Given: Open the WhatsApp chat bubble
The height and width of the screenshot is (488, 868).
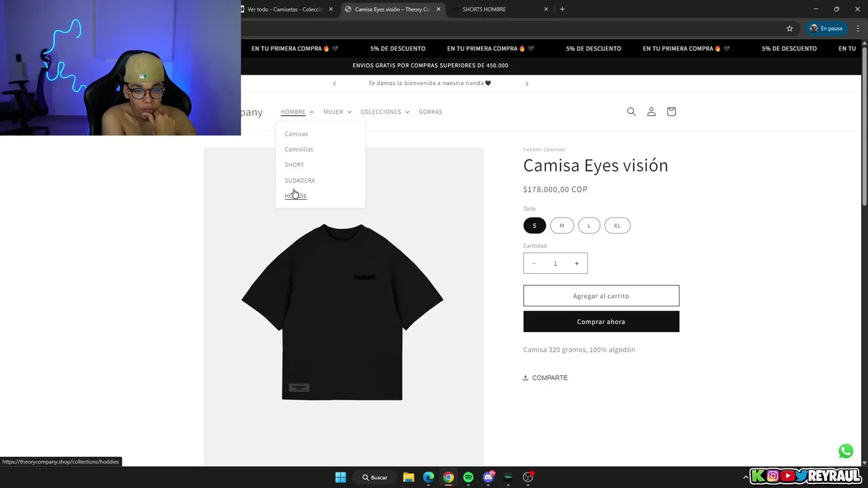Looking at the screenshot, I should coord(846,451).
